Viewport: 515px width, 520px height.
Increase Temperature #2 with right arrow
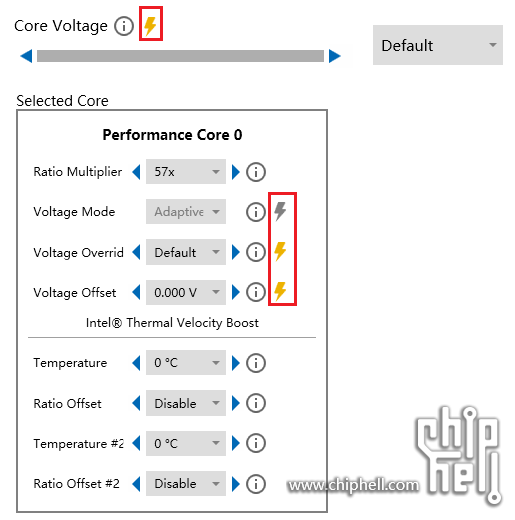pyautogui.click(x=236, y=443)
